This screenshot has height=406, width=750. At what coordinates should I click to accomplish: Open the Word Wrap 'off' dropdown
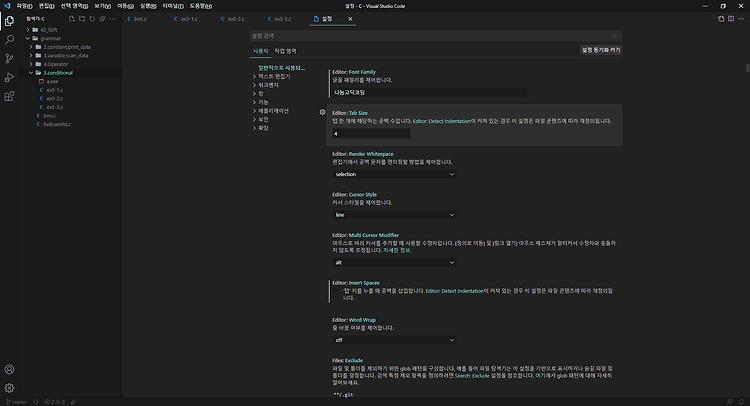394,340
